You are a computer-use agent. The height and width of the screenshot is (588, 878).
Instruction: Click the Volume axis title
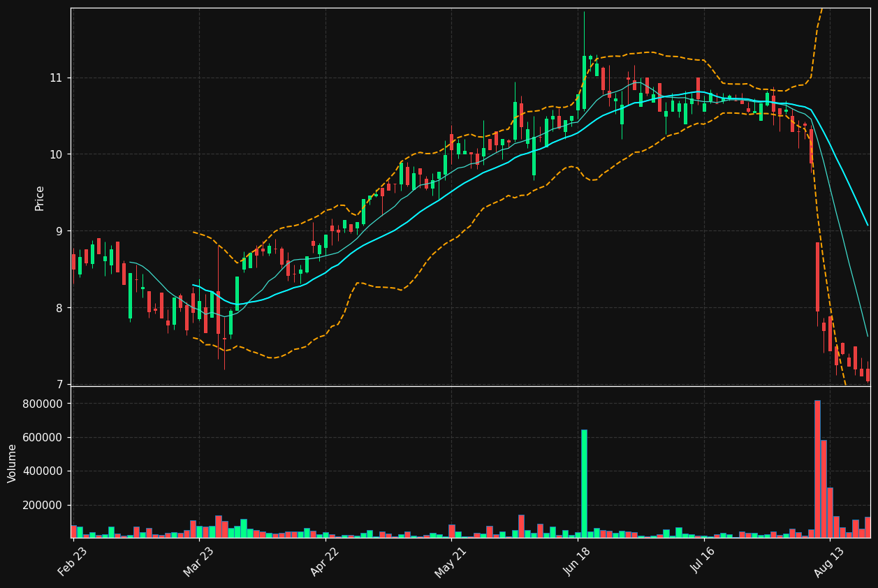coord(12,463)
